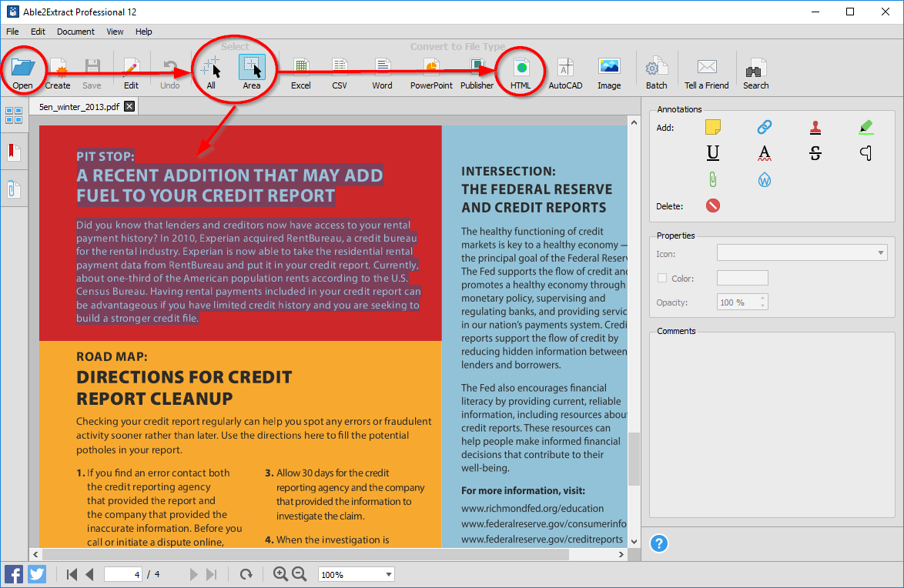Click the www.federalreserve.gov/creditreports link

tap(542, 539)
